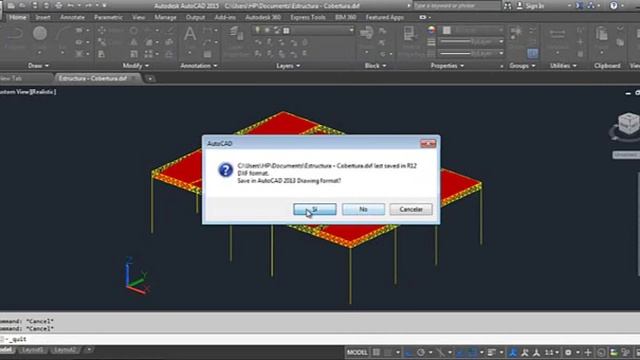Click the workspace switching gear icon
Screen dimensions: 640x360
[568, 353]
